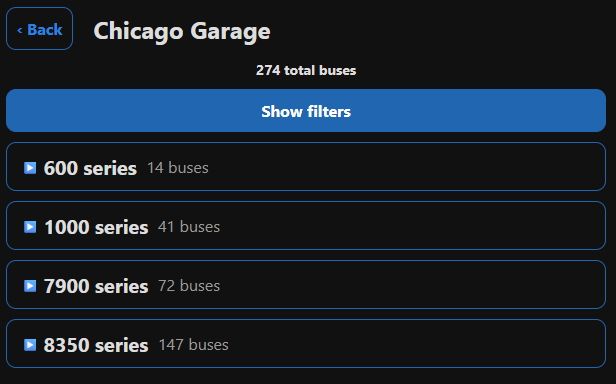Select the '8350 series' heading text
The image size is (616, 384).
click(96, 345)
